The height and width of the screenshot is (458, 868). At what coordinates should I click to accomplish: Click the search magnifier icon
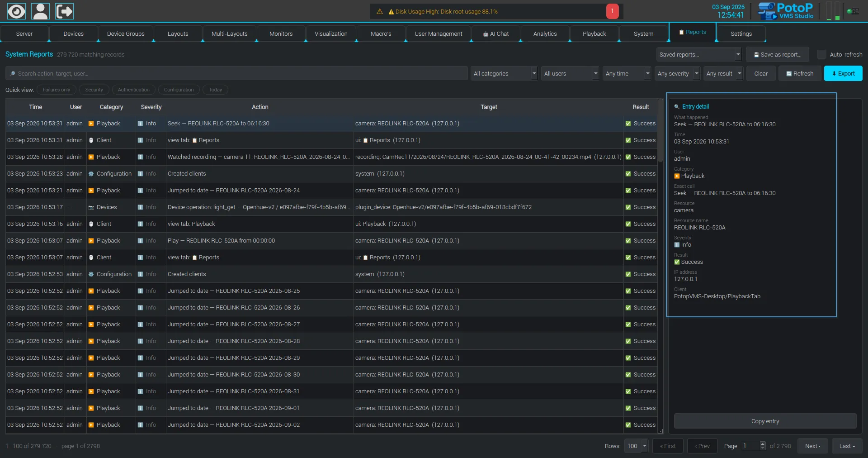click(x=13, y=73)
